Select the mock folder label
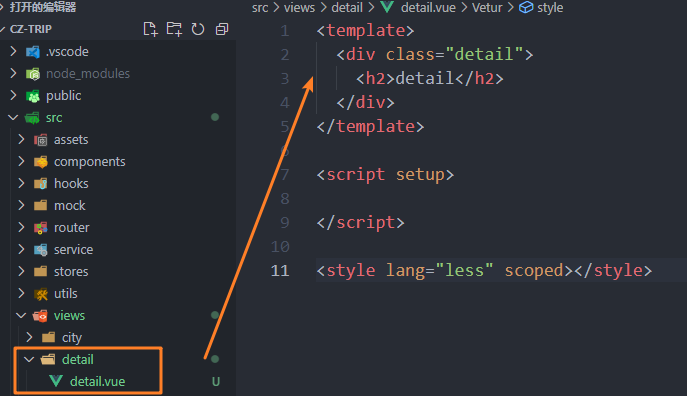 pyautogui.click(x=70, y=205)
